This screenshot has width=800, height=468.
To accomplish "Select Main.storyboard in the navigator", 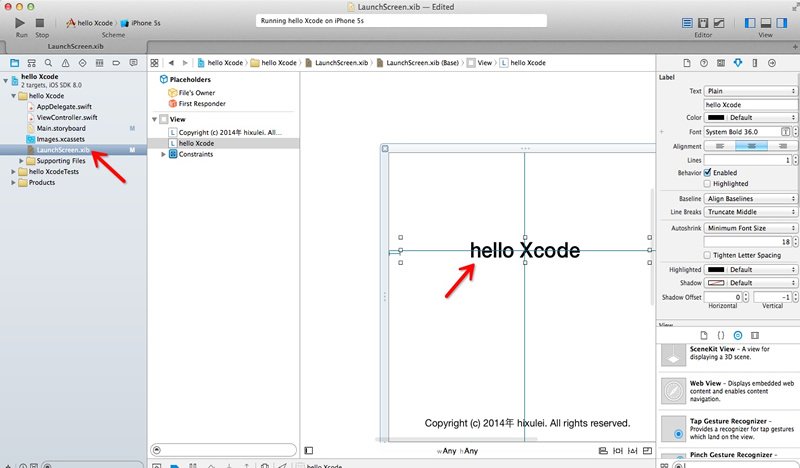I will [61, 129].
